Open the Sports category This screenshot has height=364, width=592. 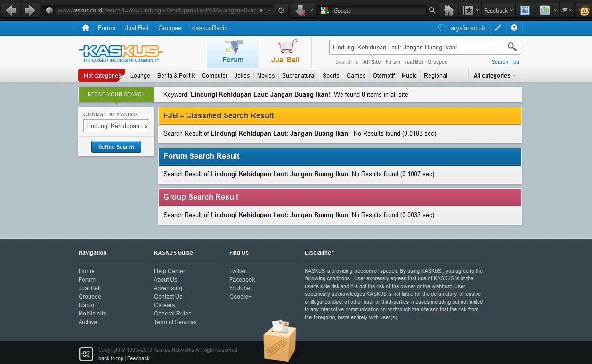pos(331,75)
